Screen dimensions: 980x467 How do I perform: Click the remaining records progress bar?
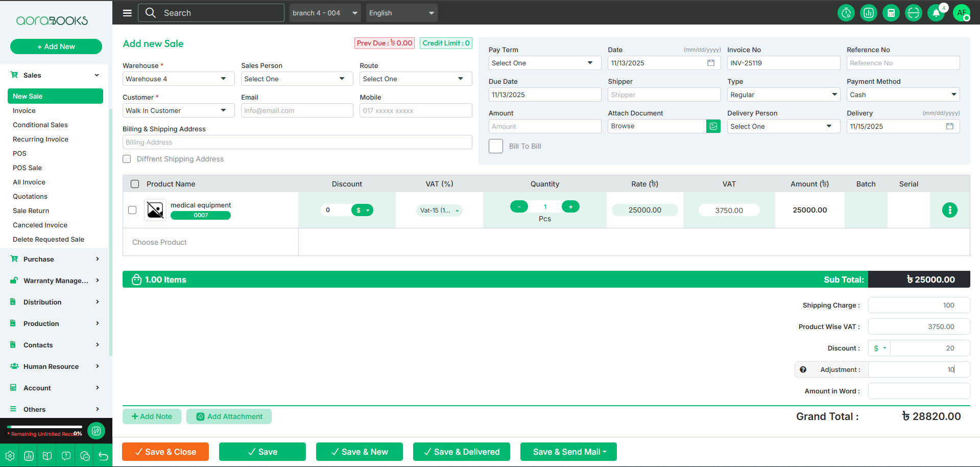pos(44,427)
